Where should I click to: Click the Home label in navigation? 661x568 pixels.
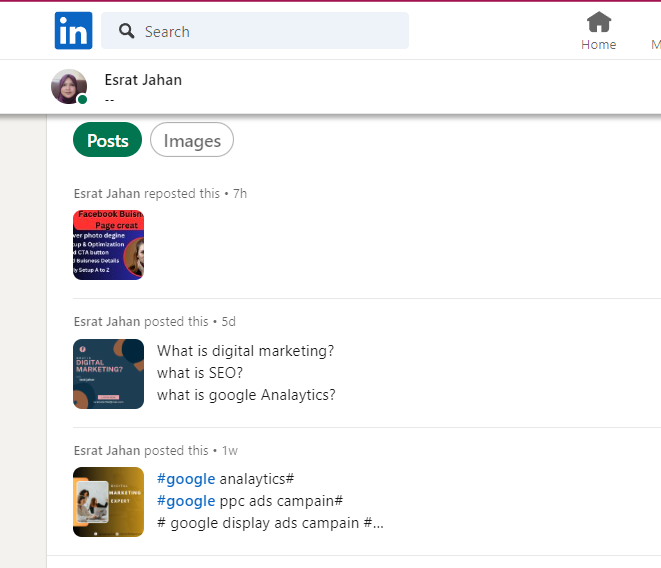[599, 45]
